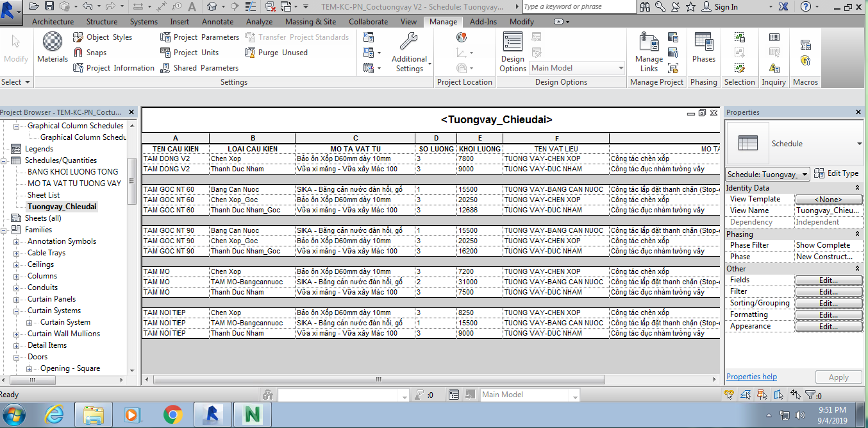Open Project Units settings
The image size is (868, 428).
pos(189,53)
